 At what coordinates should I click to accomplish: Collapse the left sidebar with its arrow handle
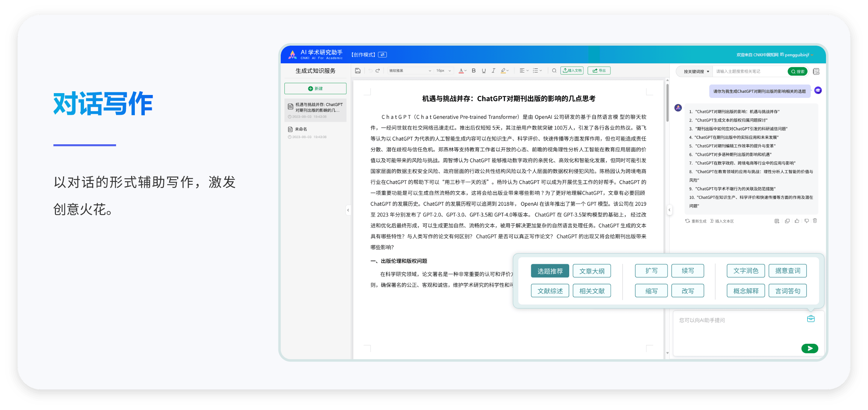(x=348, y=210)
